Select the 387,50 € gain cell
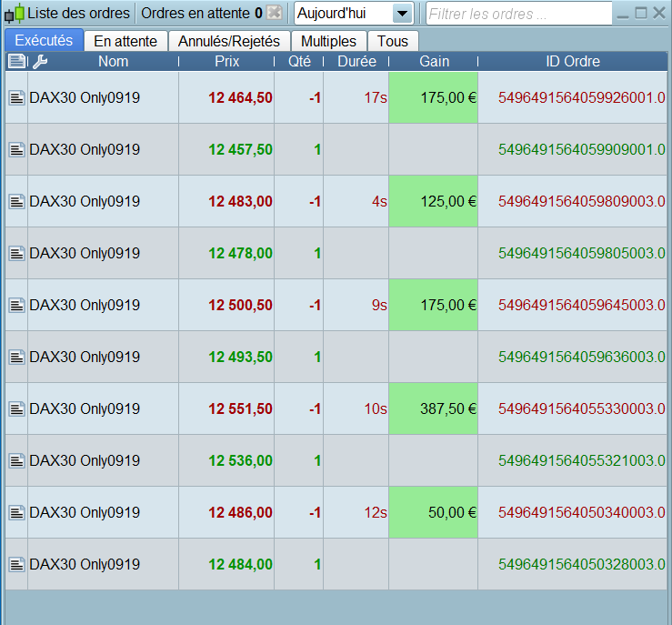The width and height of the screenshot is (672, 625). [433, 409]
